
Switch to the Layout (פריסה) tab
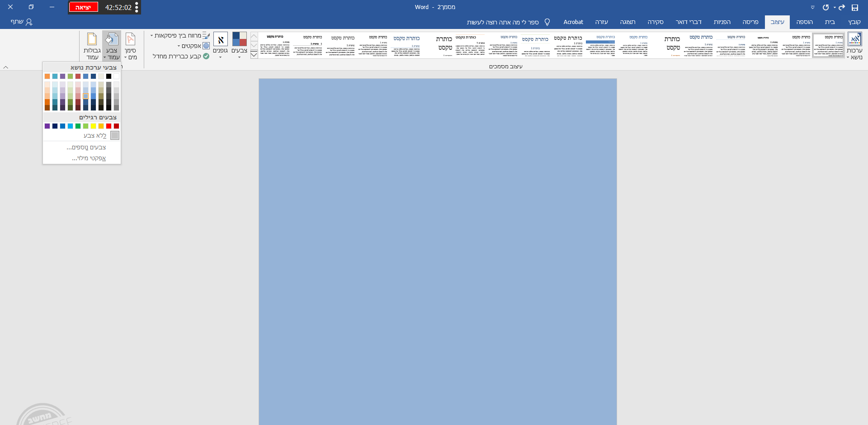pyautogui.click(x=750, y=22)
